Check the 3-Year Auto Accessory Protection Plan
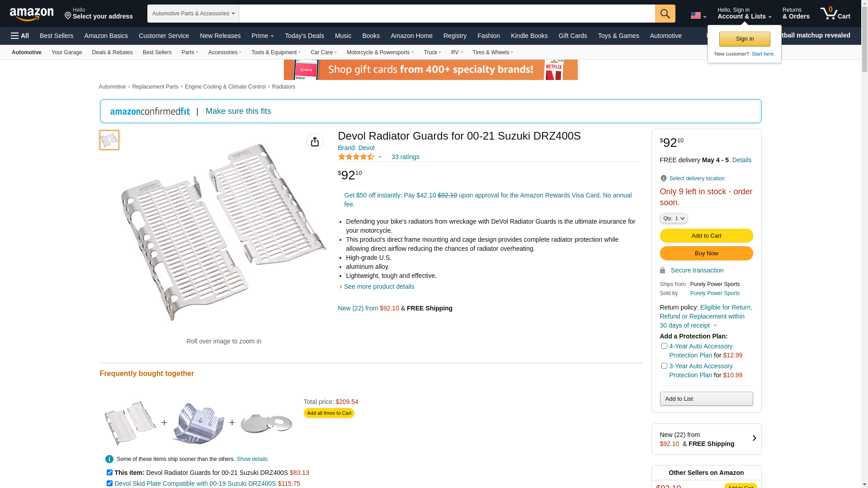 [x=664, y=366]
